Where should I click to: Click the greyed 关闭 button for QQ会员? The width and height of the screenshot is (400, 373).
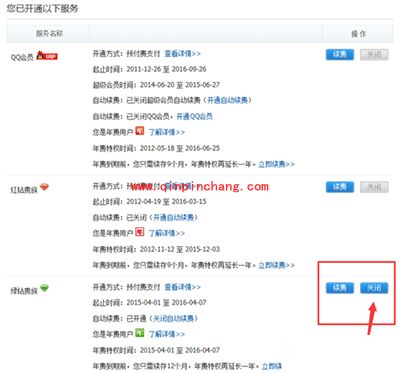(x=374, y=54)
